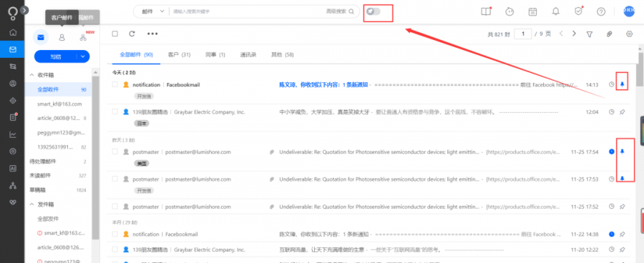Click the filter funnel icon
The image size is (644, 263).
pos(590,34)
